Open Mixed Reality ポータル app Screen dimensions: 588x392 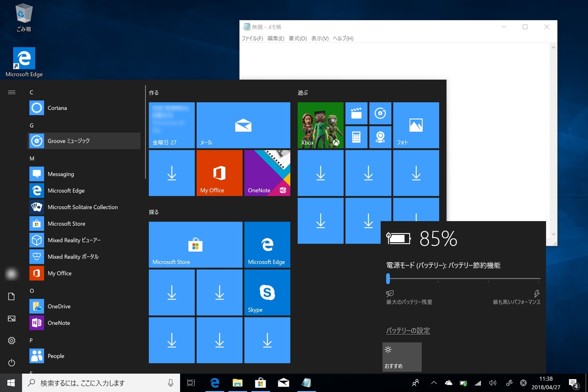pyautogui.click(x=85, y=257)
